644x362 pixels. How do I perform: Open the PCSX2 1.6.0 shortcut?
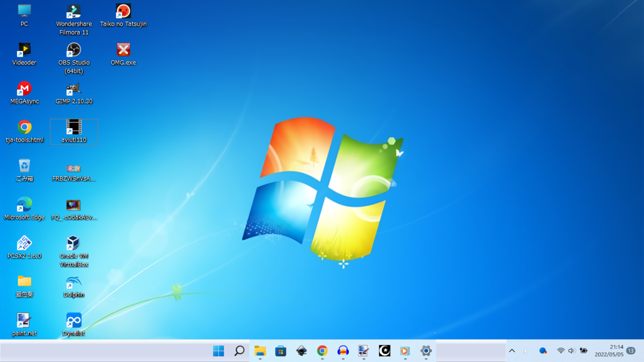pyautogui.click(x=24, y=247)
